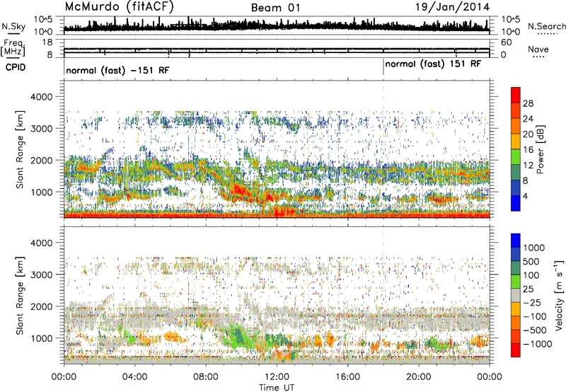The image size is (566, 392).
Task: Click the 'Time UT' axis label
Action: (277, 388)
